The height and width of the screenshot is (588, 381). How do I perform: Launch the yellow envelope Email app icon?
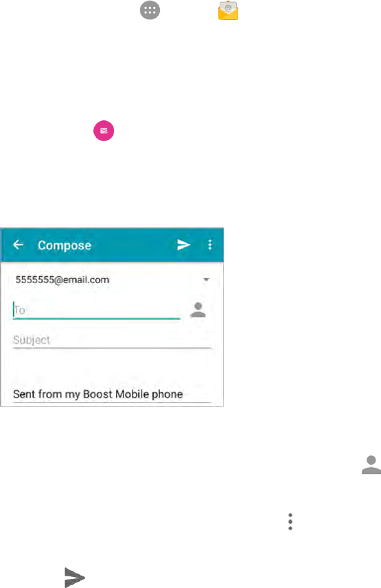coord(228,10)
